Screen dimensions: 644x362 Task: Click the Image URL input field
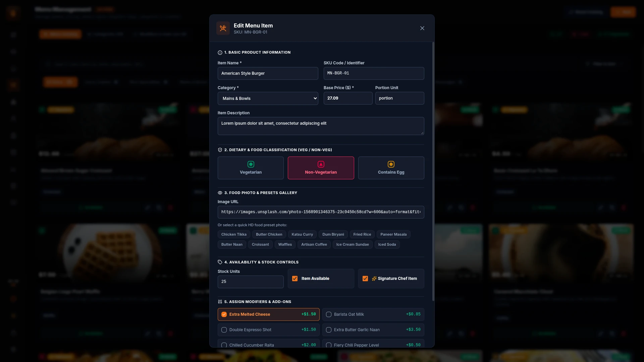coord(321,212)
